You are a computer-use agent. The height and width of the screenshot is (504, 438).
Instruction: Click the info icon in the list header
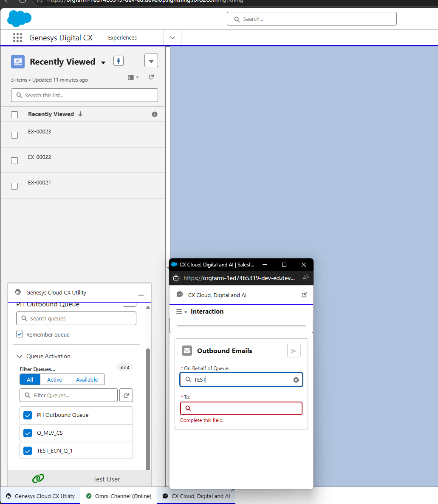pyautogui.click(x=155, y=114)
